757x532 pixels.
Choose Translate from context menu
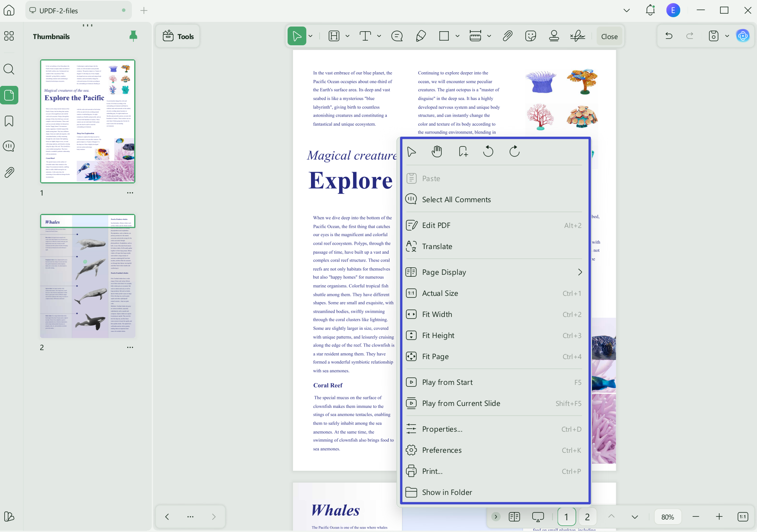[x=494, y=246]
